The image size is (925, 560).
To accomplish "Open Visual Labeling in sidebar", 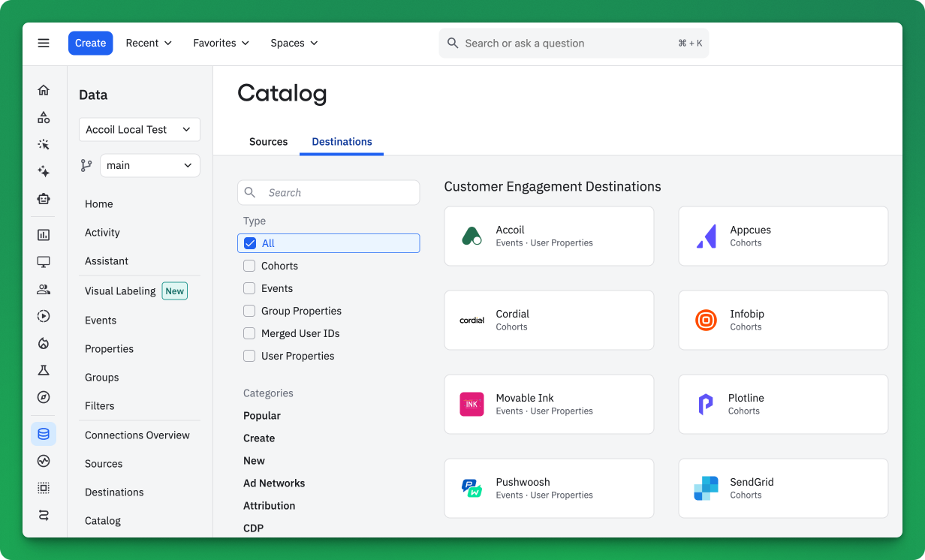I will 120,291.
